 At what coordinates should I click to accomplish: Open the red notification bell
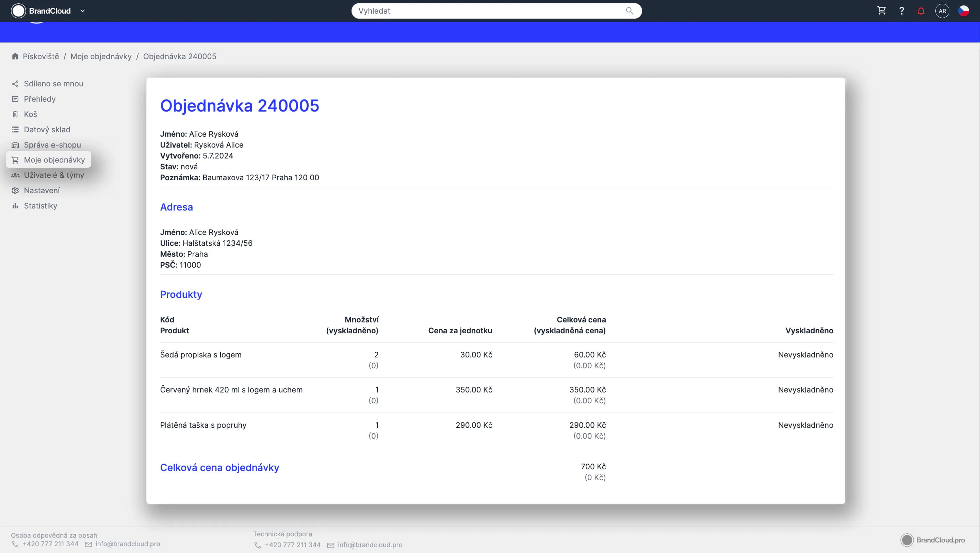[x=921, y=11]
